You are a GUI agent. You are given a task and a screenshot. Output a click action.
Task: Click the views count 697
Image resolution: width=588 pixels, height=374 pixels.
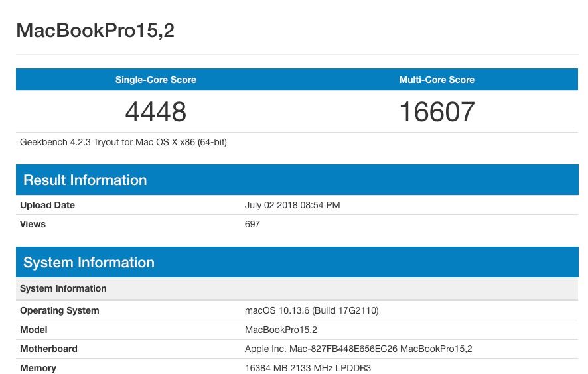[252, 224]
